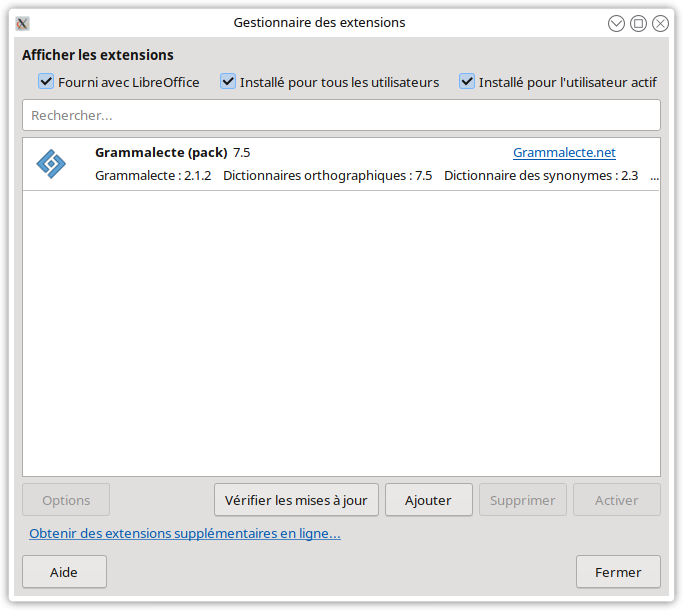The width and height of the screenshot is (683, 610).
Task: Click the window menu icon in the title bar
Action: click(x=22, y=23)
